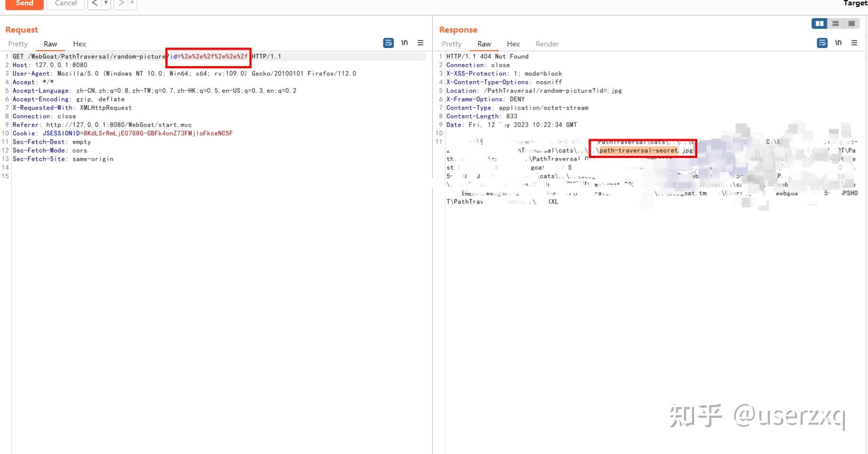
Task: Toggle non-printable \n display in Response panel
Action: pos(838,43)
